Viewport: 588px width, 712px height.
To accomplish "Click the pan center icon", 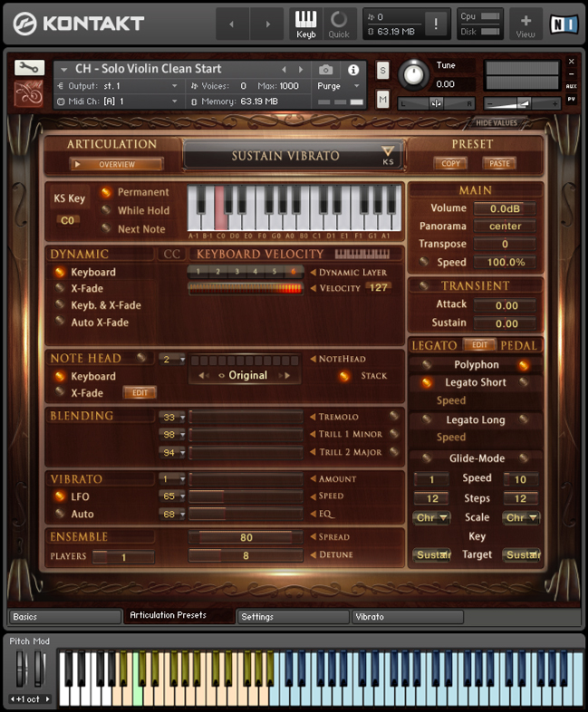I will point(436,103).
